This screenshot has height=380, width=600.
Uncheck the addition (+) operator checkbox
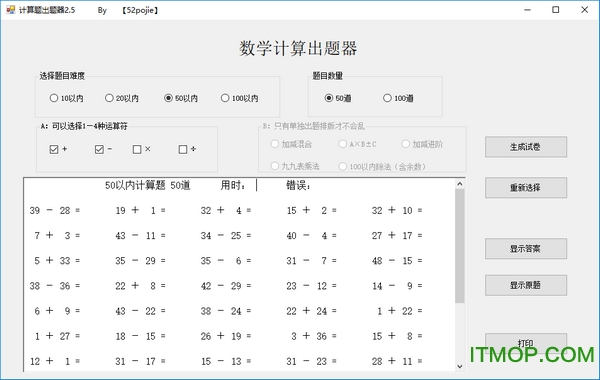pyautogui.click(x=54, y=149)
